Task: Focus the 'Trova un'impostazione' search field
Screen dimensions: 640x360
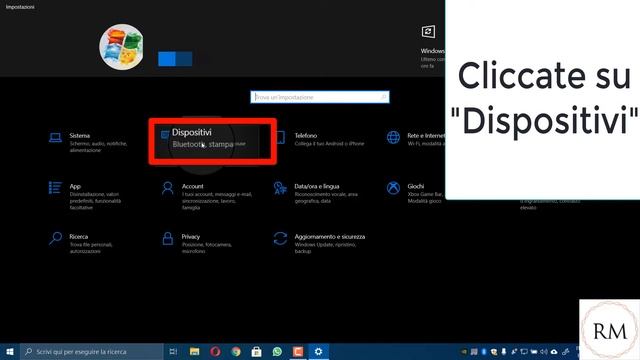Action: 320,97
